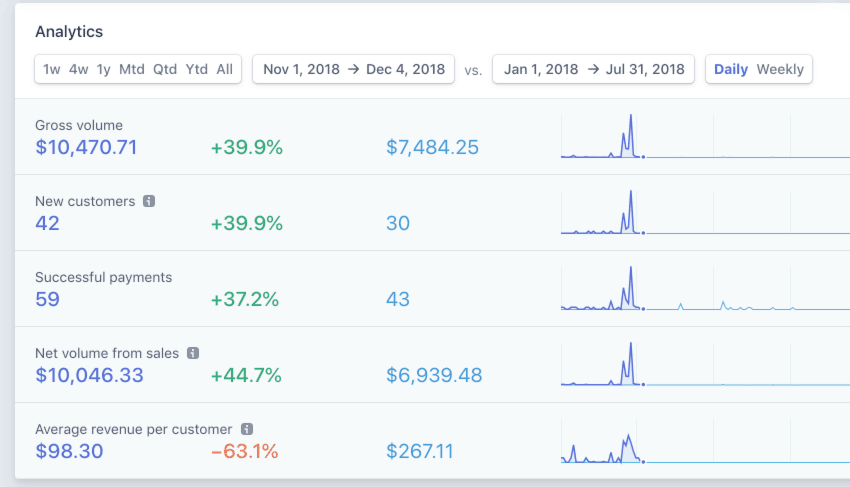Image resolution: width=850 pixels, height=487 pixels.
Task: Open the Nov 1, 2018 to Dec 4, 2018 date picker
Action: coord(353,69)
